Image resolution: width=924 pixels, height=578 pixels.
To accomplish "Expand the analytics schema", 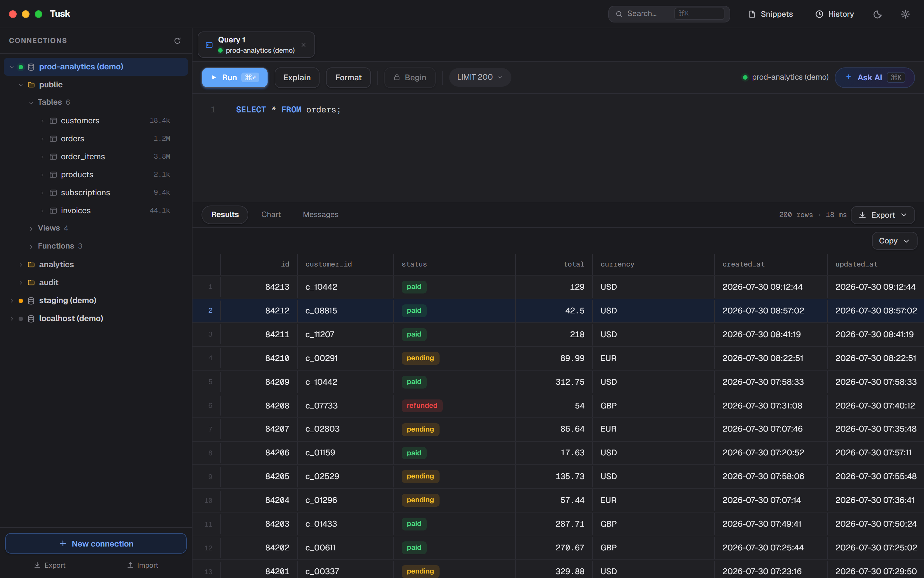I will (21, 265).
